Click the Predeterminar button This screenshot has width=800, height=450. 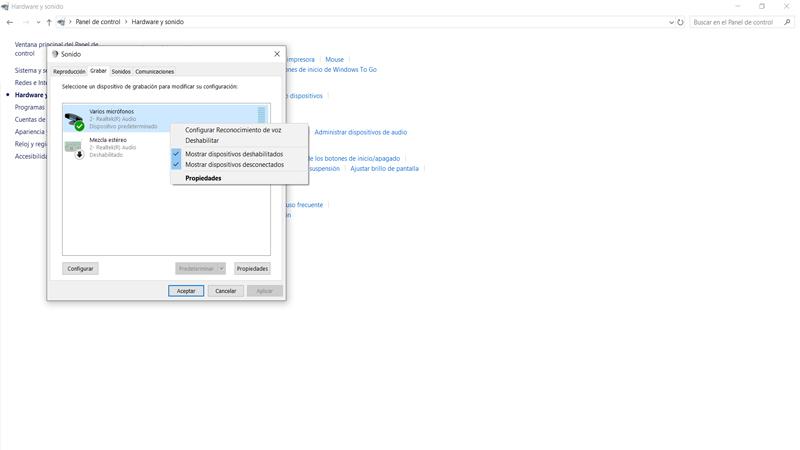196,268
